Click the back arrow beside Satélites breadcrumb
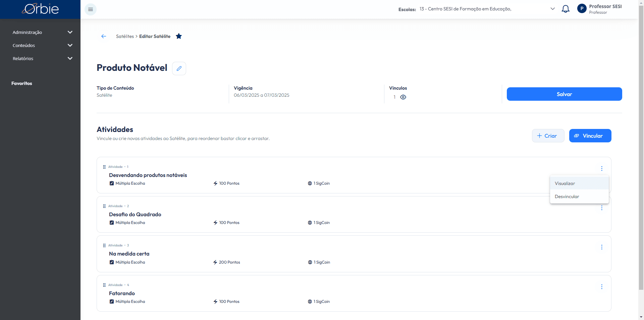The height and width of the screenshot is (320, 644). [x=104, y=36]
